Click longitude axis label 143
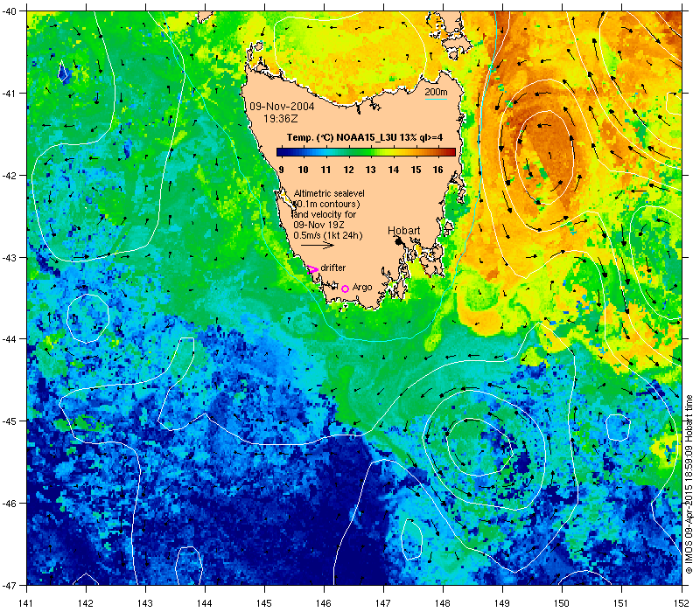This screenshot has width=700, height=612. (x=145, y=603)
